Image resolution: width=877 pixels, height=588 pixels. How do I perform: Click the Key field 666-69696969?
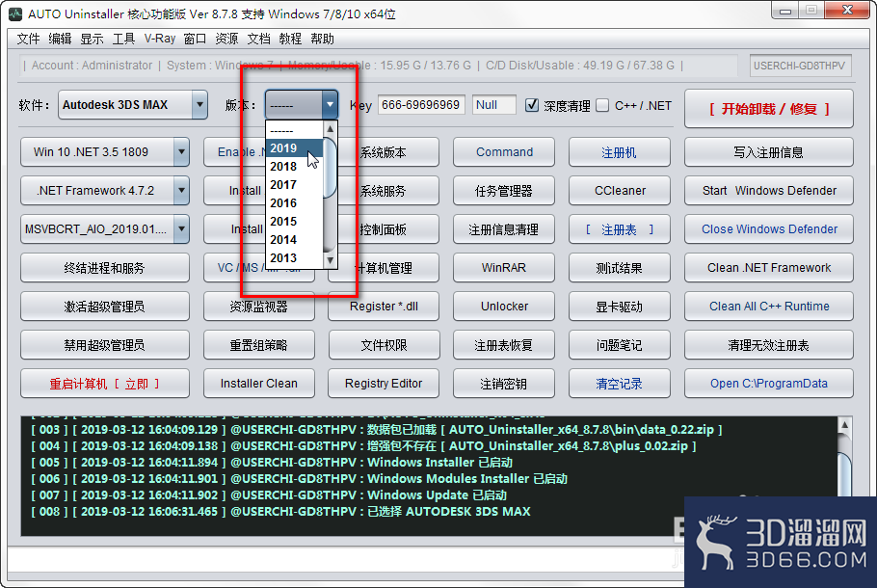point(421,105)
